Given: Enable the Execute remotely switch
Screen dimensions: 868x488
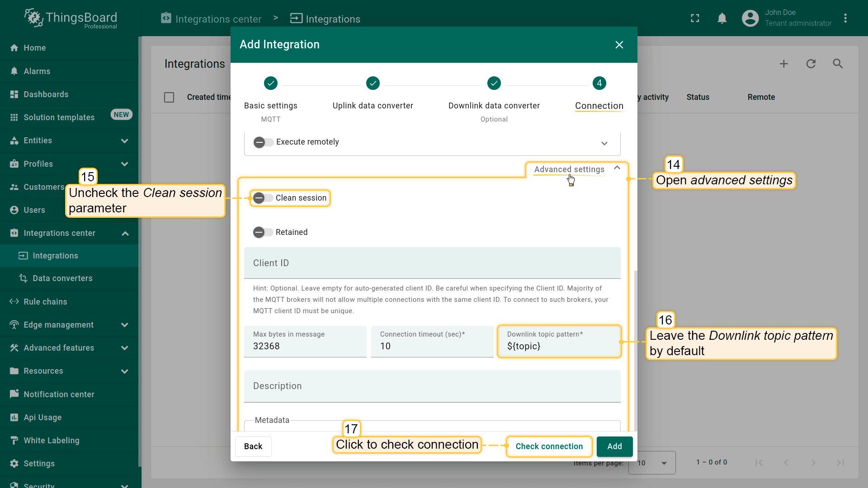Looking at the screenshot, I should (263, 142).
